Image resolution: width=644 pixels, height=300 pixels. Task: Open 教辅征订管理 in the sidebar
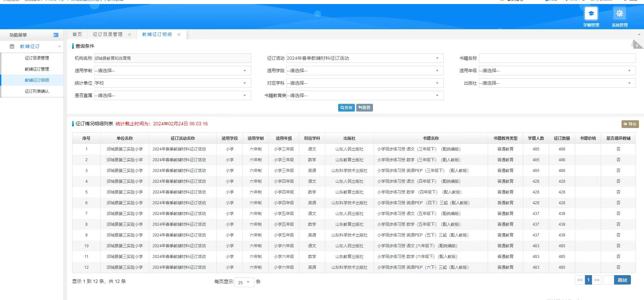[37, 69]
